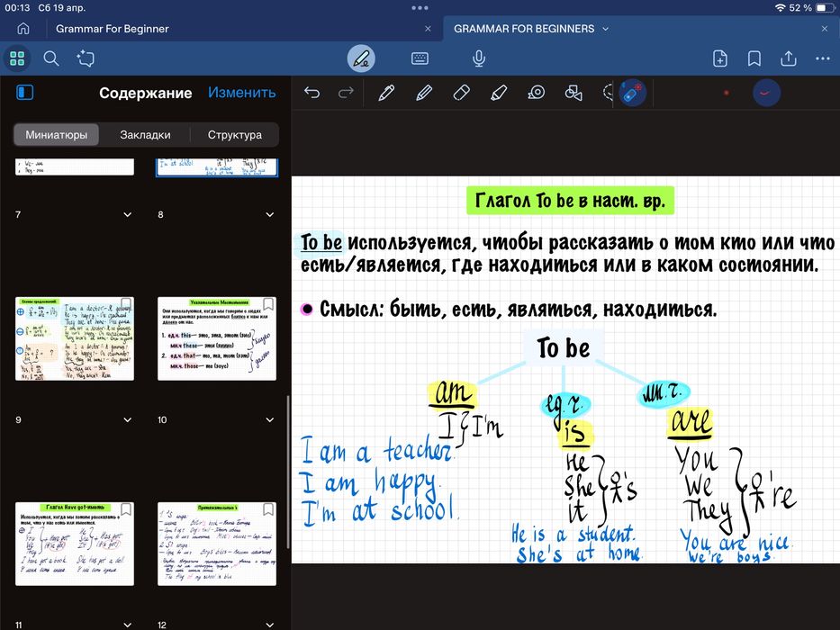This screenshot has width=840, height=630.
Task: Toggle sidebar panel visibility
Action: (x=25, y=93)
